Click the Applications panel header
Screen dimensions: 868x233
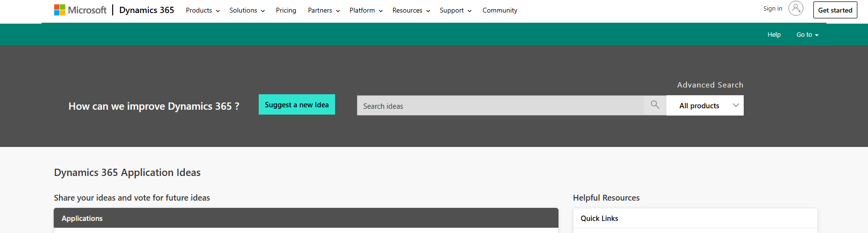pyautogui.click(x=306, y=218)
